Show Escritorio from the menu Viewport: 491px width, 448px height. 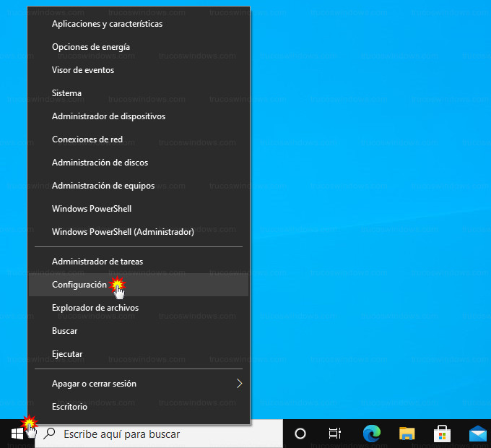pyautogui.click(x=139, y=407)
